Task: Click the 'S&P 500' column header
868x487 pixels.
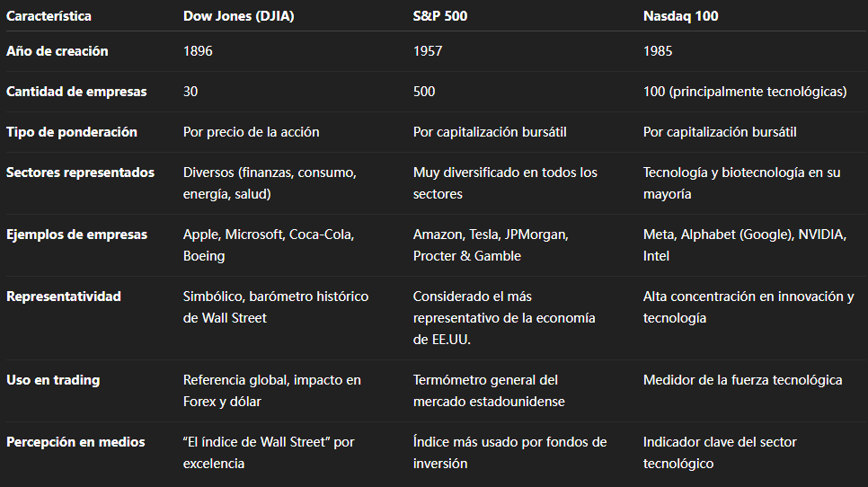Action: tap(440, 16)
